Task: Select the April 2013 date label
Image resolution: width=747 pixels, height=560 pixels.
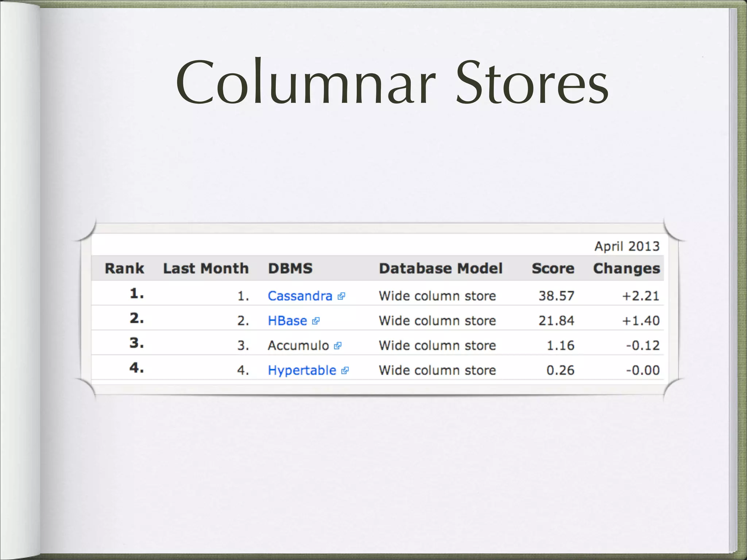Action: click(x=627, y=246)
